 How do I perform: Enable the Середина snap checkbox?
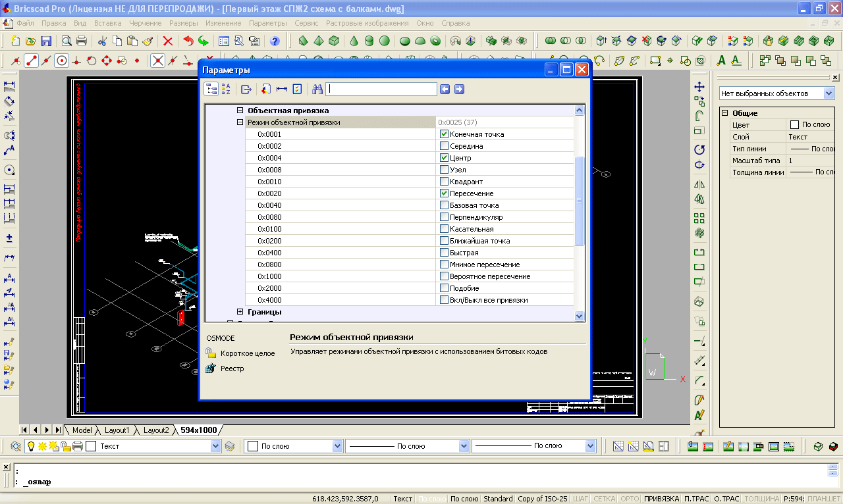click(x=444, y=146)
